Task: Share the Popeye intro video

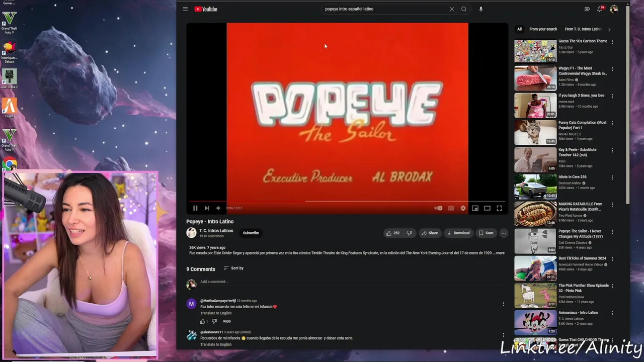Action: point(430,233)
